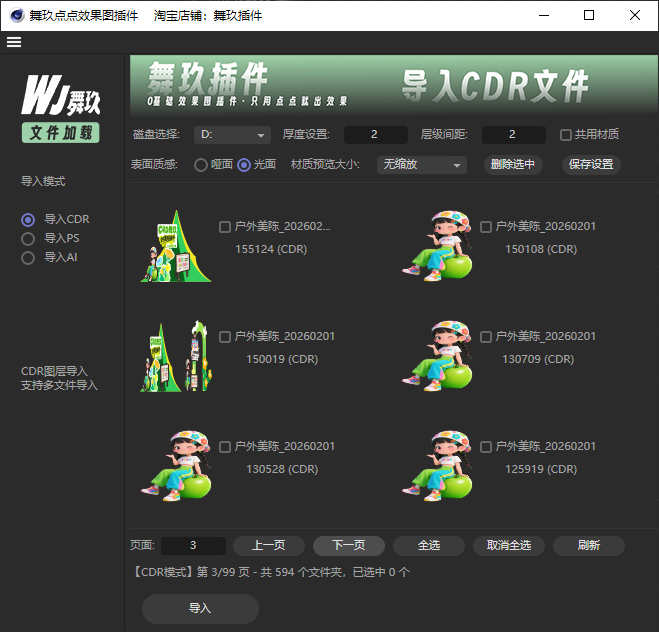
Task: Click the 导入 import button
Action: pos(200,608)
